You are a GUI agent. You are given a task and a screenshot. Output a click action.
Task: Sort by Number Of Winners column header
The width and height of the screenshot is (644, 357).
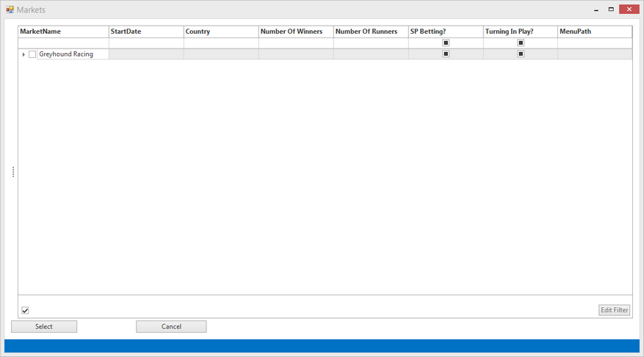point(296,32)
